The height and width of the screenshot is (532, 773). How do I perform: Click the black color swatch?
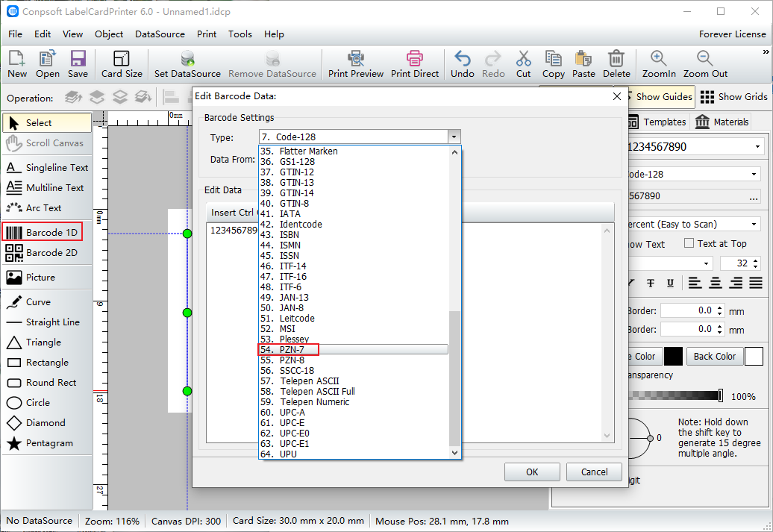(673, 356)
